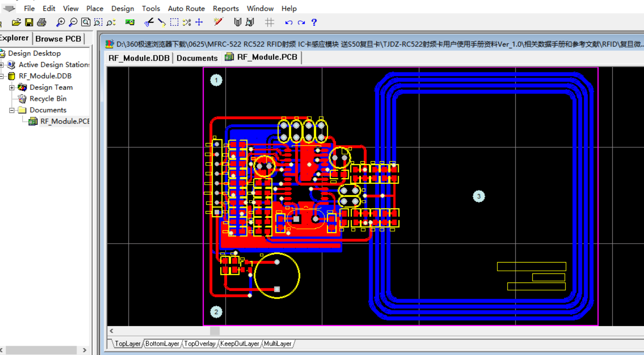Click the Redo arrow icon
This screenshot has height=355, width=644.
coord(301,22)
